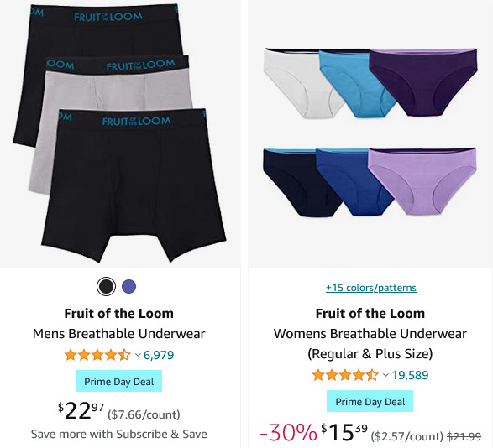This screenshot has width=493, height=448.
Task: Click the $15.39 discounted price
Action: point(344,432)
